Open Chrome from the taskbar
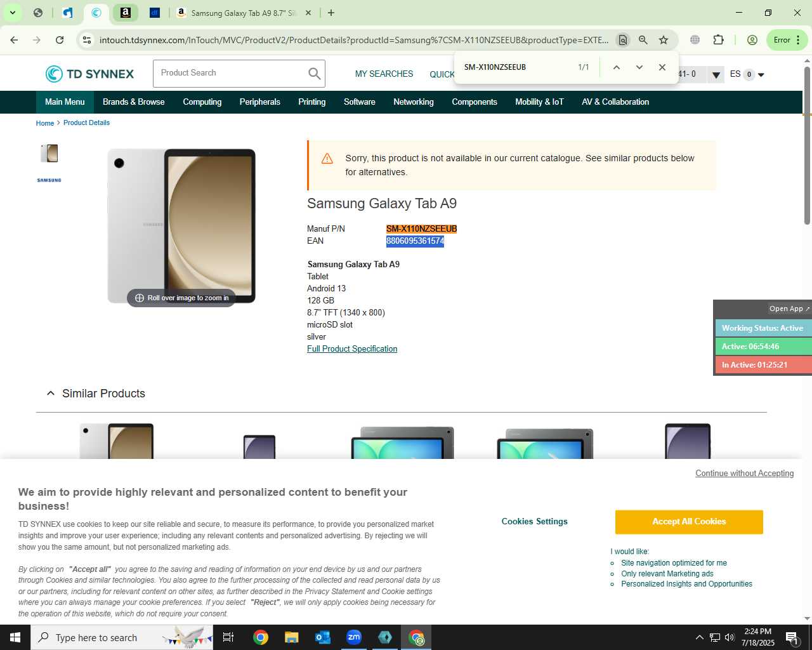 261,637
